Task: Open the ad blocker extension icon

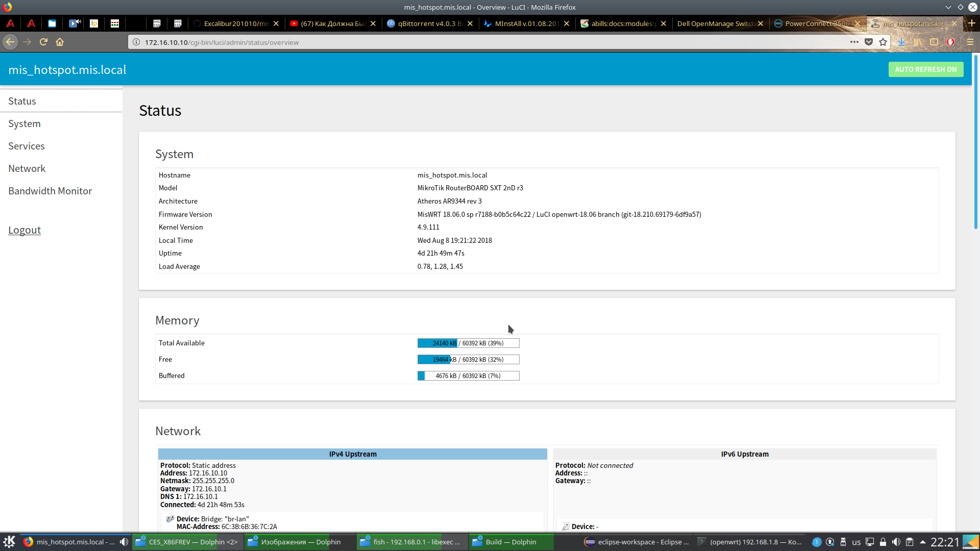Action: tap(950, 42)
